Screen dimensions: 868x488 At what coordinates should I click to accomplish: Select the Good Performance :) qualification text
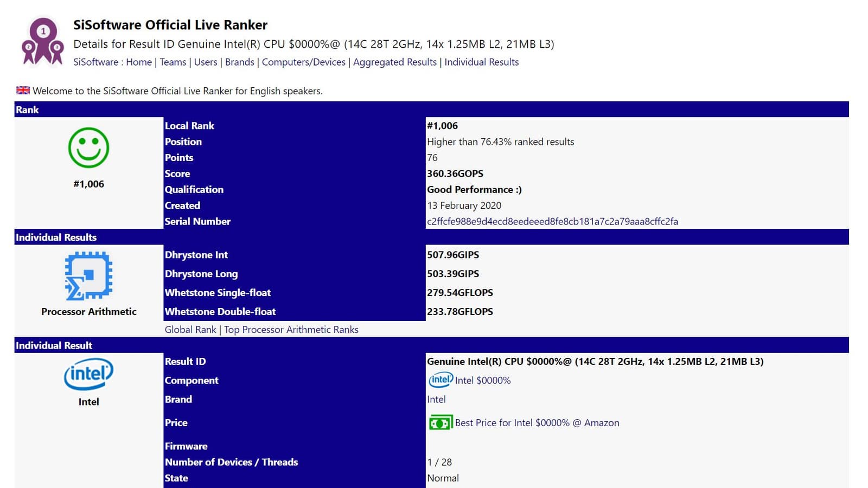[474, 190]
